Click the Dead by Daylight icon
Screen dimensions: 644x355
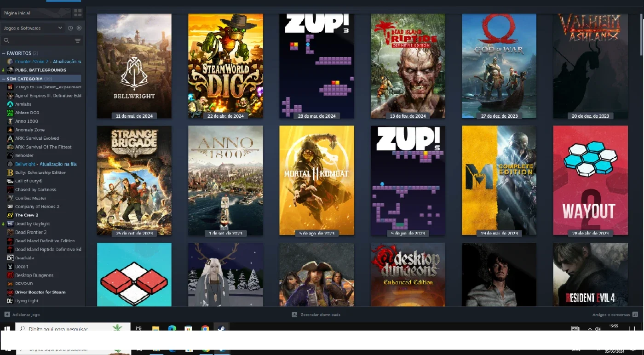point(10,224)
